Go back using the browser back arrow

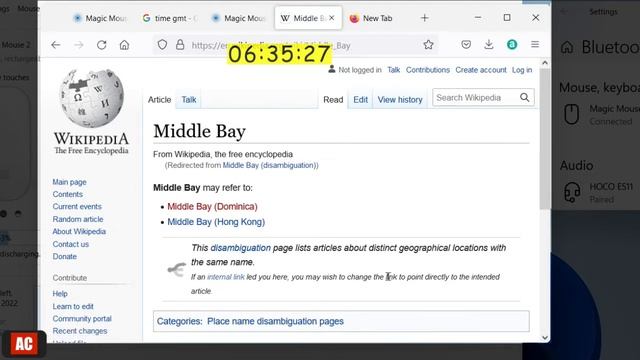coord(56,45)
